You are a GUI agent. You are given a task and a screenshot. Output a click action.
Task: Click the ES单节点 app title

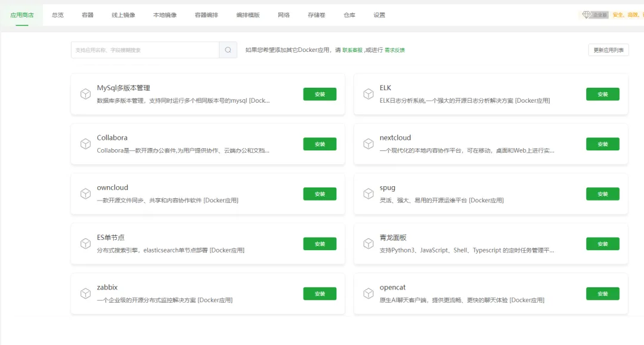(x=110, y=238)
